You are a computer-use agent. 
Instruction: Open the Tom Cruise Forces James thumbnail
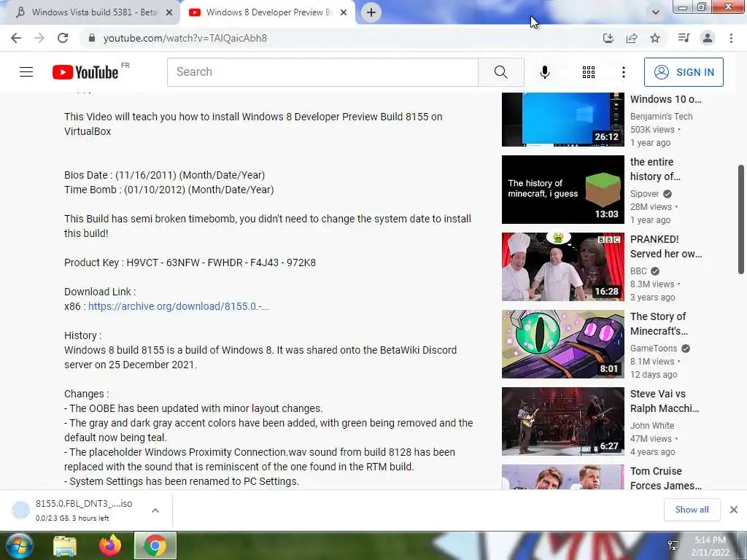coord(562,477)
